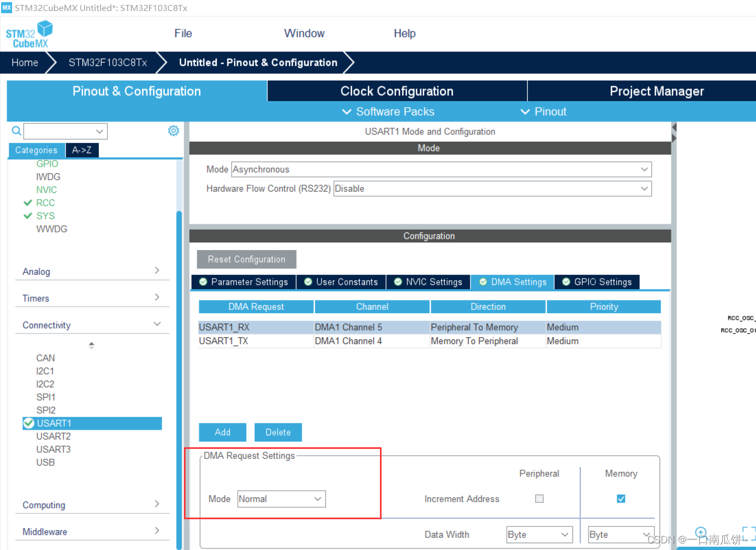Viewport: 756px width, 550px height.
Task: Expand the Software Packs menu
Action: [388, 112]
